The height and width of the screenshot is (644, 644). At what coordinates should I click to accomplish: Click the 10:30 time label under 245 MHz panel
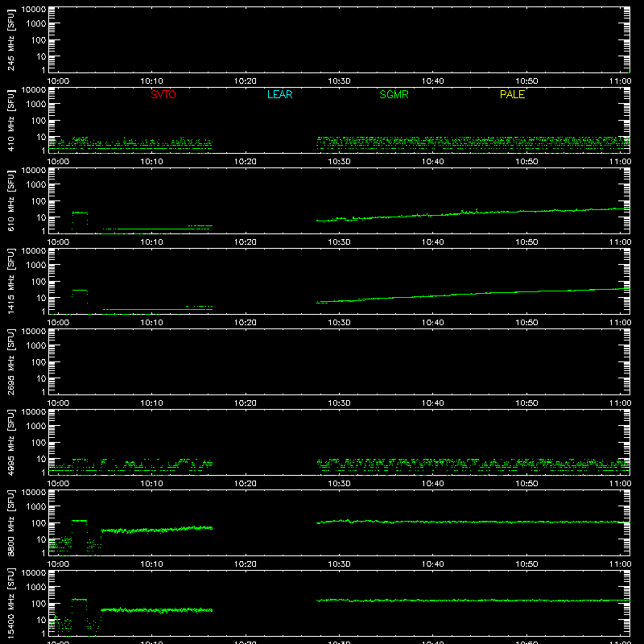(339, 81)
